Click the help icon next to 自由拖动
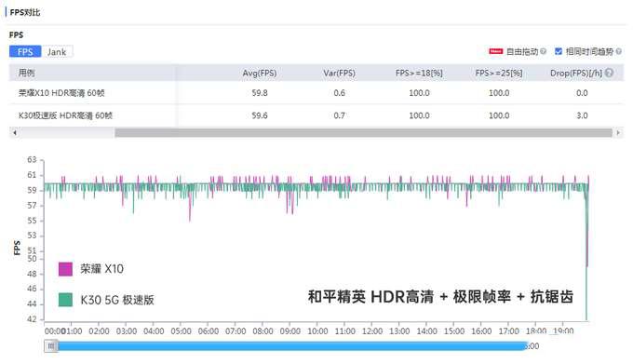This screenshot has width=633, height=364. (543, 51)
